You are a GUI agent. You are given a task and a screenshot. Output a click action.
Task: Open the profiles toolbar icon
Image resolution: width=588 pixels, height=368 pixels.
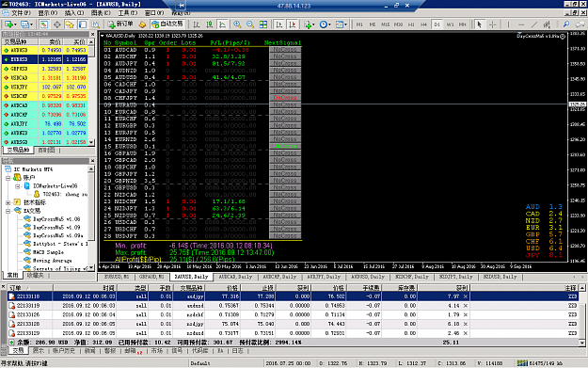tap(26, 24)
